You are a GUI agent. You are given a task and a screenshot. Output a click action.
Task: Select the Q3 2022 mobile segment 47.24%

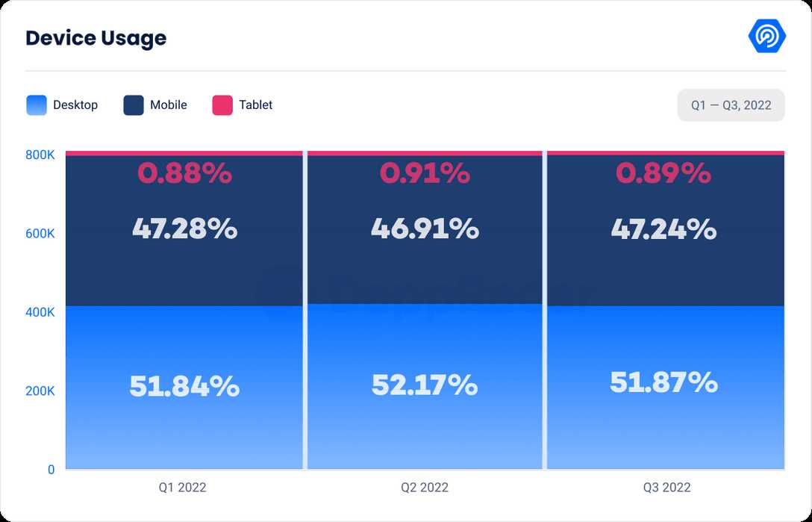pos(664,229)
